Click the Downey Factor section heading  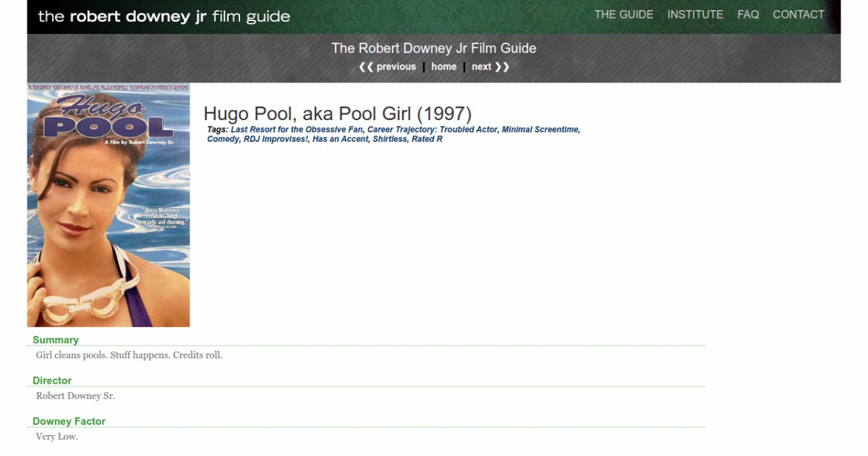[x=69, y=421]
